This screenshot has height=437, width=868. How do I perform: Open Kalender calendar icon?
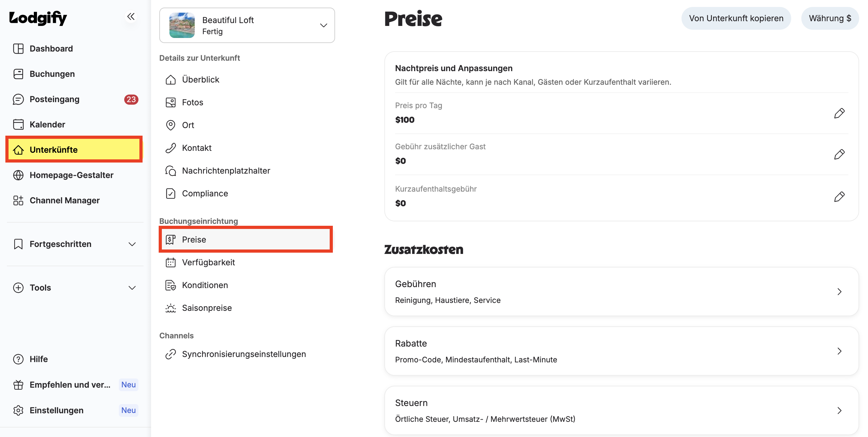coord(18,124)
